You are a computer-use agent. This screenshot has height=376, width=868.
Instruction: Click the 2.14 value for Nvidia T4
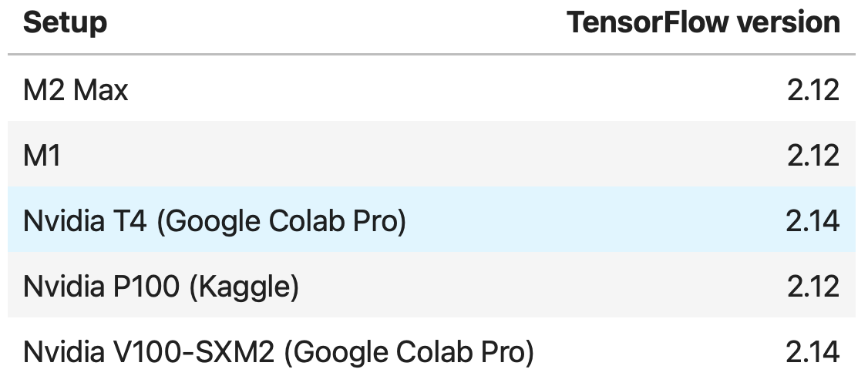tap(812, 222)
